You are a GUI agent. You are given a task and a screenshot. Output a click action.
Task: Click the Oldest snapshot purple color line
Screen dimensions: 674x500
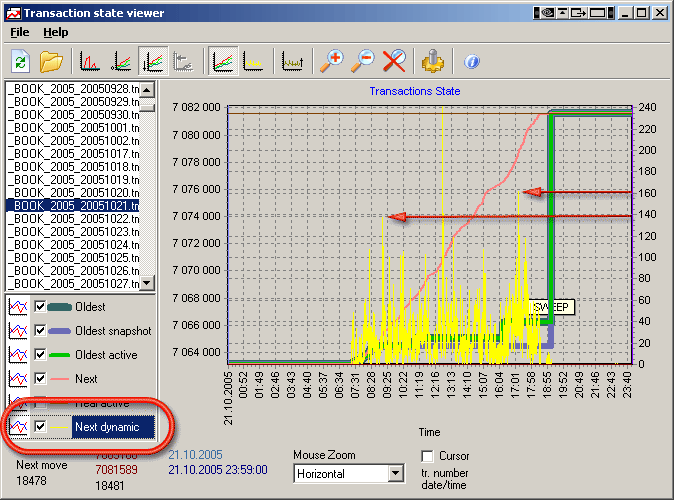pos(59,331)
